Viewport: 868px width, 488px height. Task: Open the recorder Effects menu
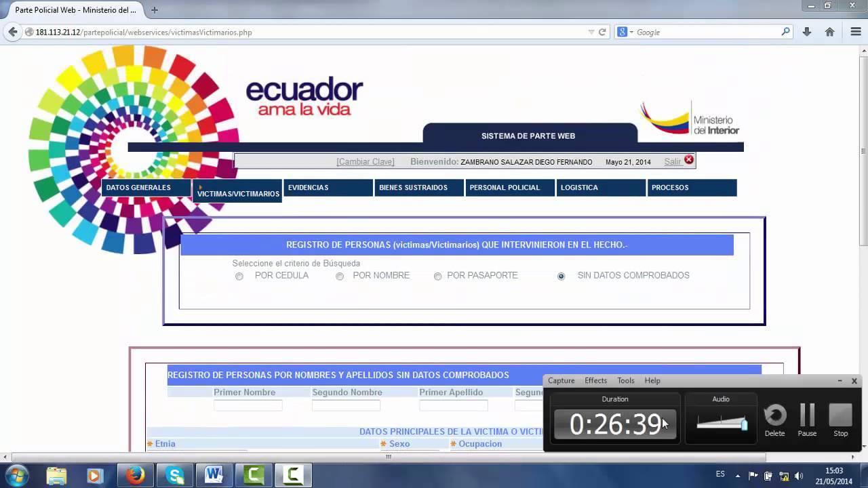tap(596, 381)
